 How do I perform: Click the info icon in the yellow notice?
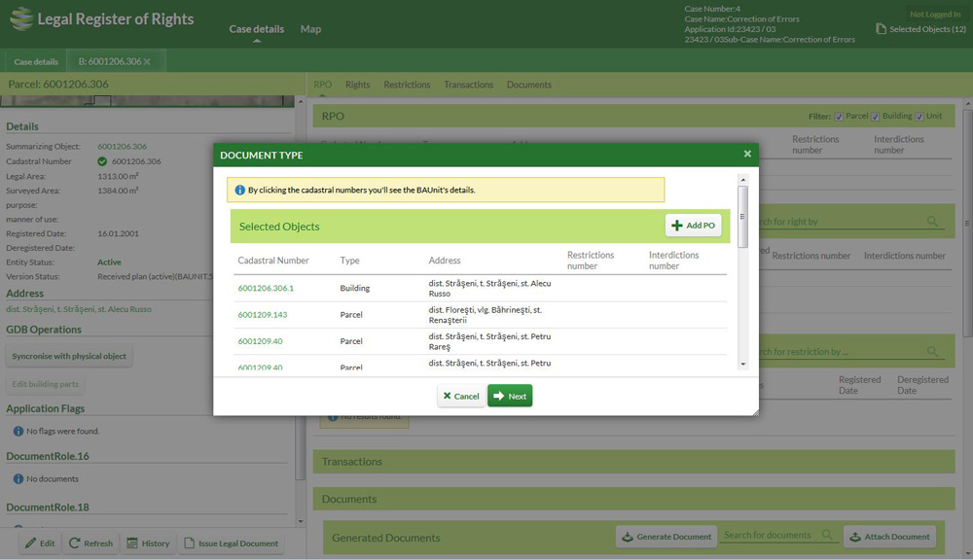point(240,190)
